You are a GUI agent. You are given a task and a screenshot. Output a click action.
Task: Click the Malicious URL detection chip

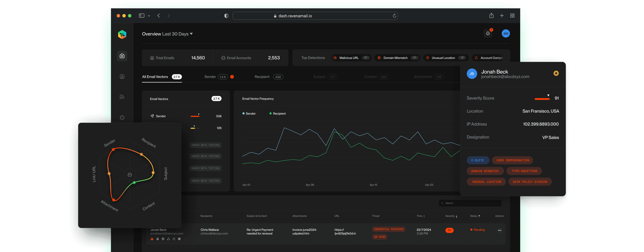click(351, 58)
